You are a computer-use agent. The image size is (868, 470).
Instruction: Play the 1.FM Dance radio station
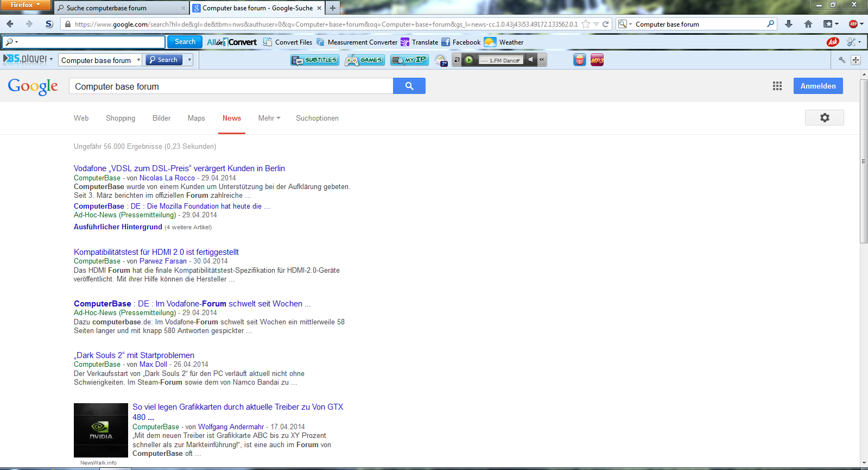(469, 60)
